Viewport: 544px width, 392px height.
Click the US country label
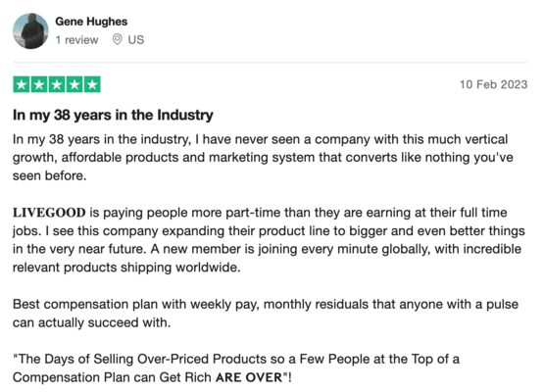coord(136,40)
